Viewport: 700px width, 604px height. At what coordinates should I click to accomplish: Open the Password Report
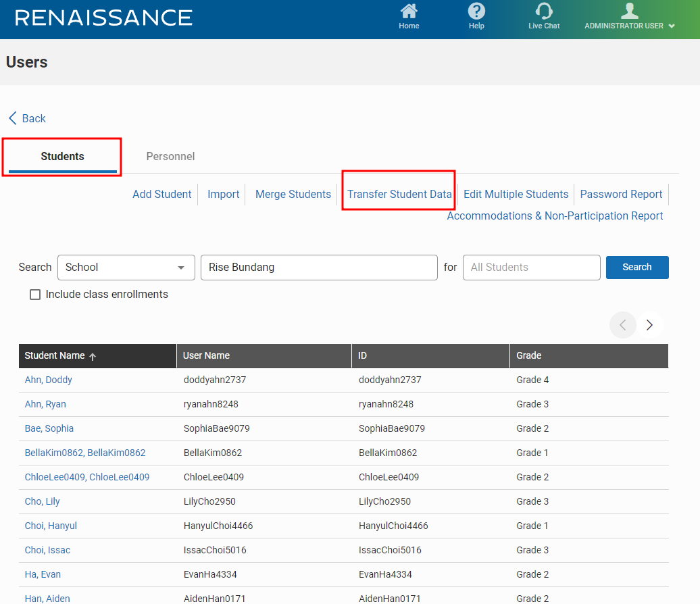[x=621, y=194]
